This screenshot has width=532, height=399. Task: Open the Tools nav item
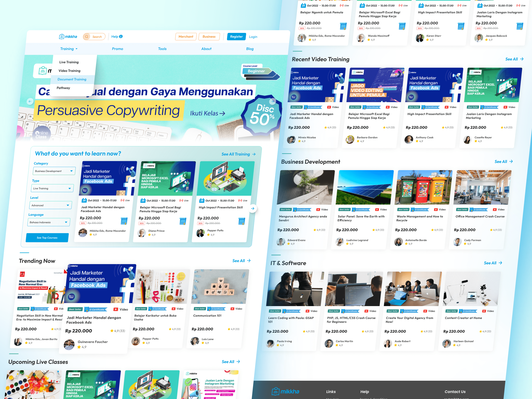162,49
